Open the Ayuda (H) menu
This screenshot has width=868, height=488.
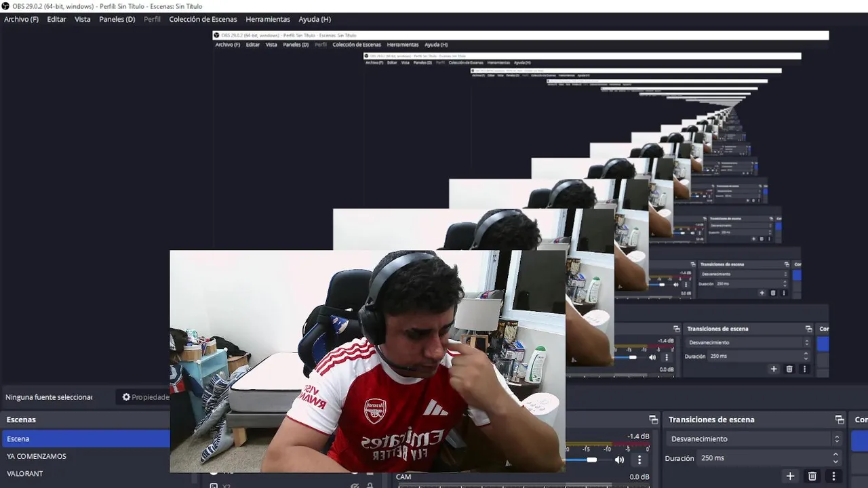315,19
